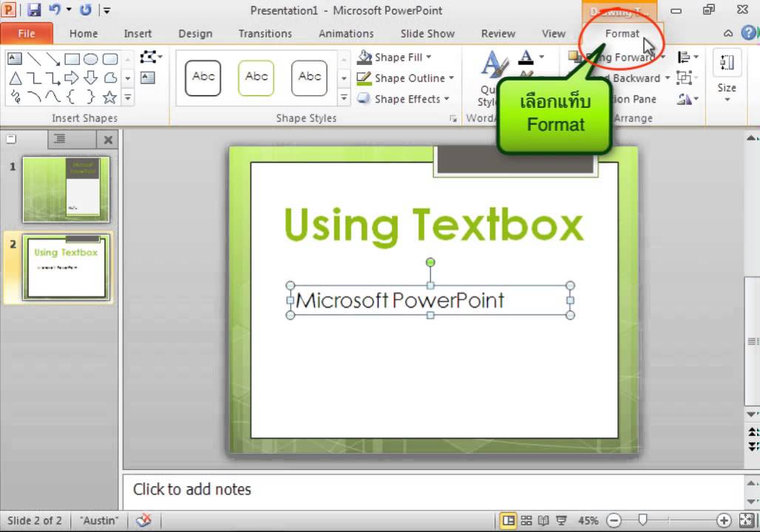
Task: Select the Oval shape
Action: coord(91,59)
